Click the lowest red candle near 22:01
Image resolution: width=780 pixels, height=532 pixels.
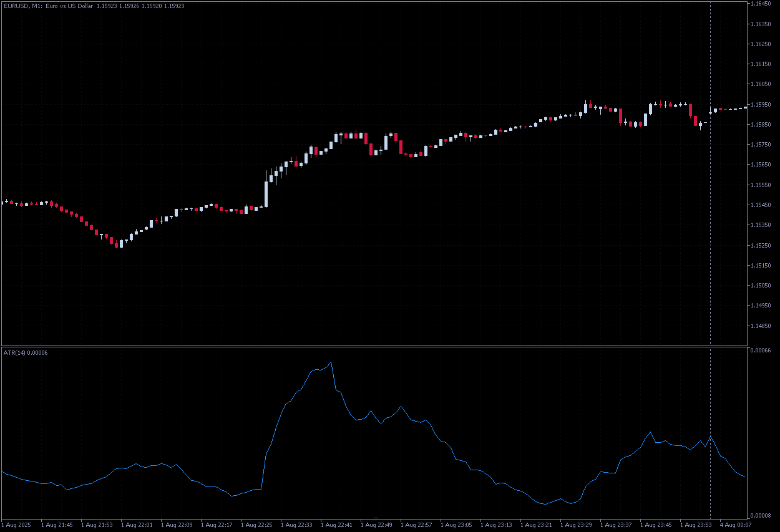[117, 244]
